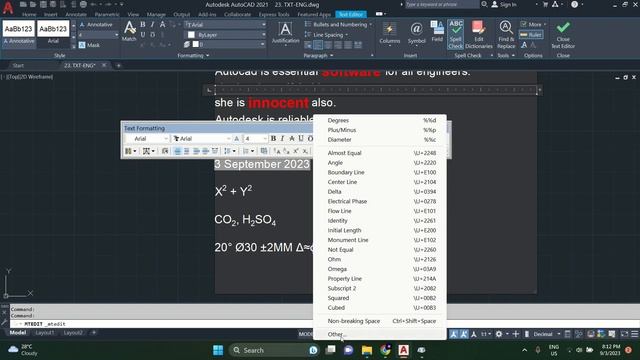Expand the Formatting panel arrow

tap(208, 56)
